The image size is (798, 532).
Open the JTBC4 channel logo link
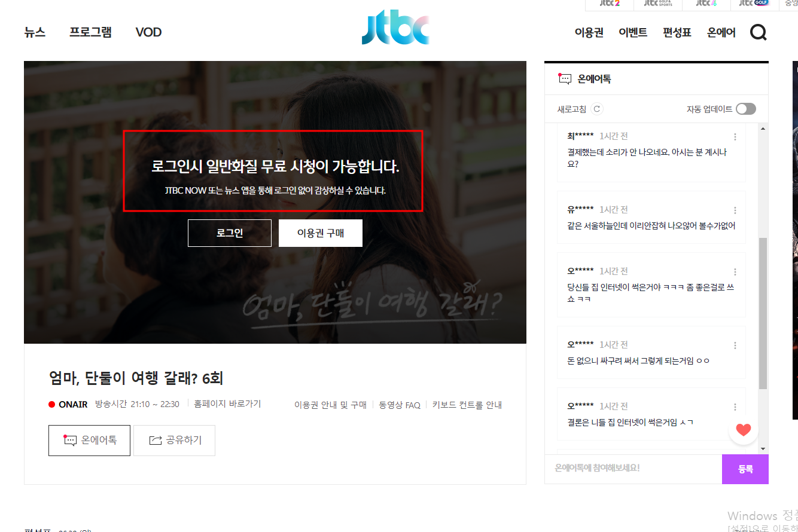pos(706,4)
